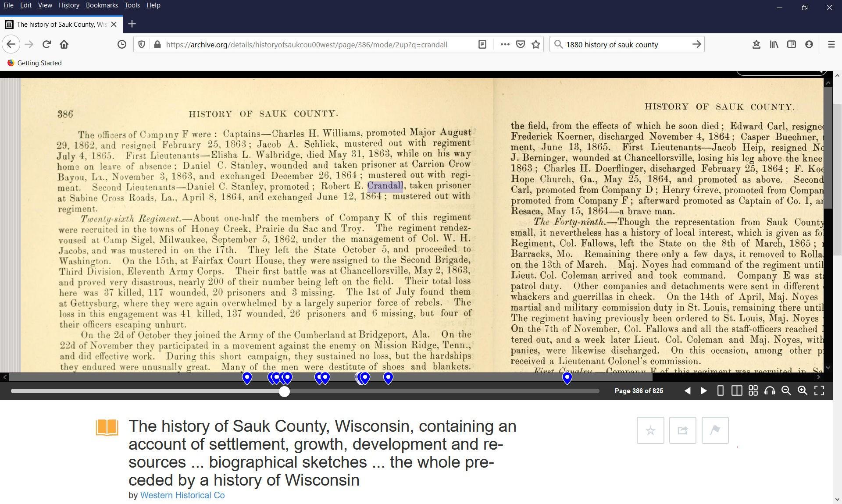Open thumbnail grid view
Screen dimensions: 842x504
pyautogui.click(x=753, y=391)
